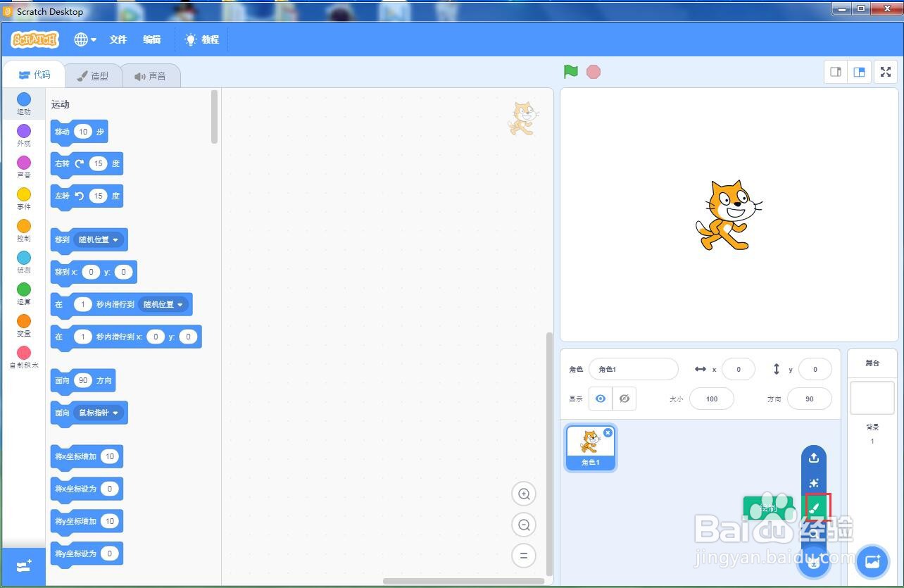Screen dimensions: 904x588
Task: Click the value 10 in 移动 block
Action: 83,132
